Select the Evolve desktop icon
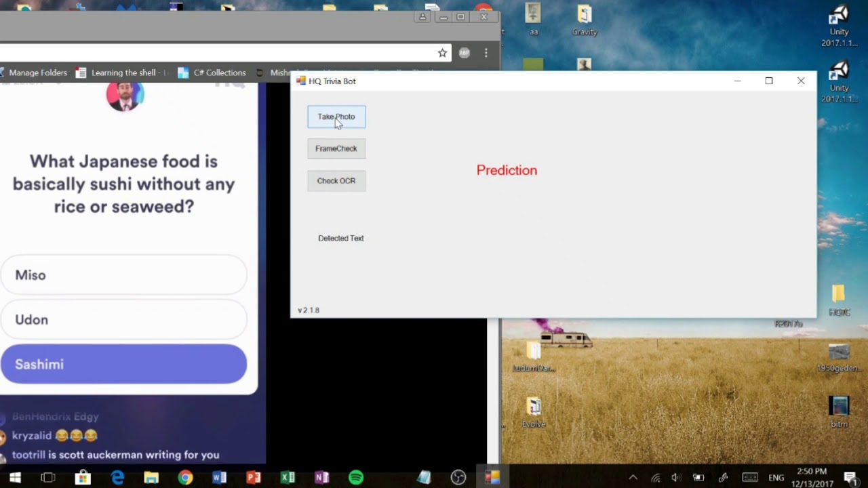Image resolution: width=868 pixels, height=488 pixels. (534, 413)
